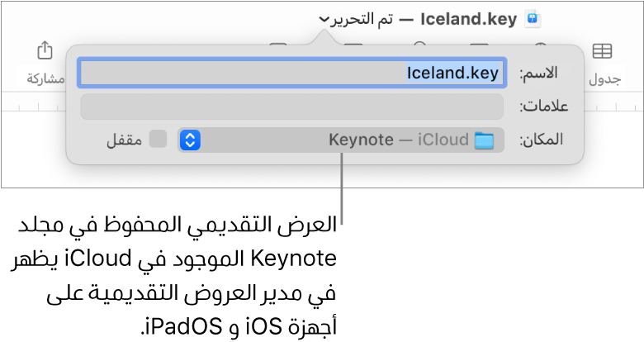Click the Keynote — iCloud text in location menu
This screenshot has width=644, height=342.
click(x=399, y=140)
